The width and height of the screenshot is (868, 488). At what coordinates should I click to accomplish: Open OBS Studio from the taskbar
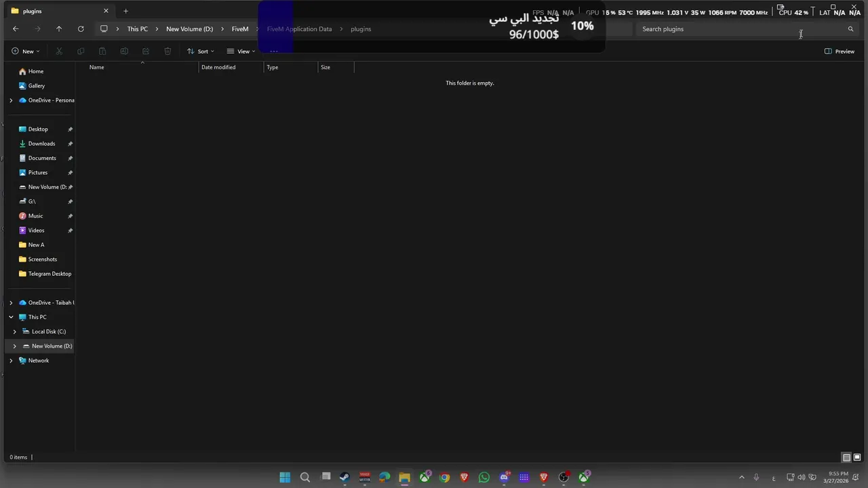click(x=564, y=477)
